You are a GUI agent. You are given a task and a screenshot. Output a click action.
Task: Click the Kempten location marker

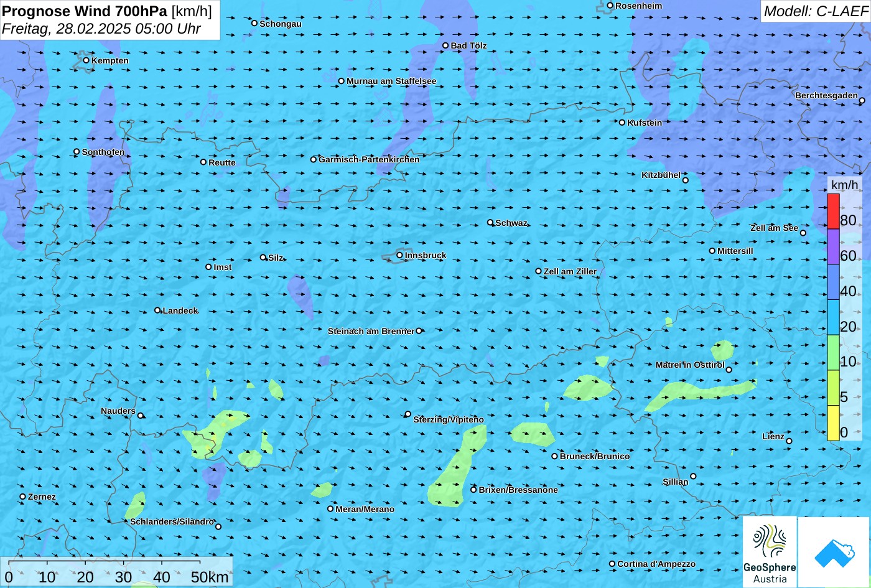pyautogui.click(x=86, y=60)
